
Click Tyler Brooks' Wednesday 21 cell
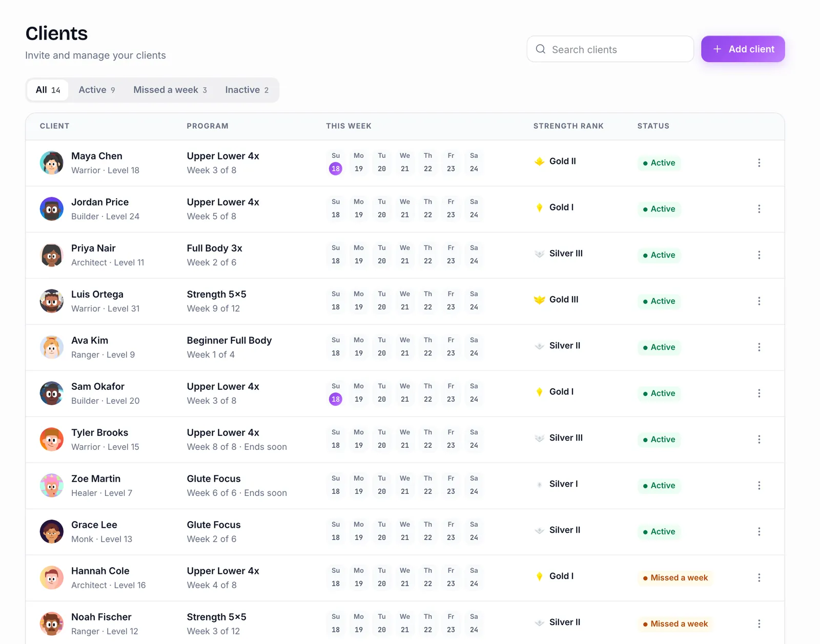(405, 440)
